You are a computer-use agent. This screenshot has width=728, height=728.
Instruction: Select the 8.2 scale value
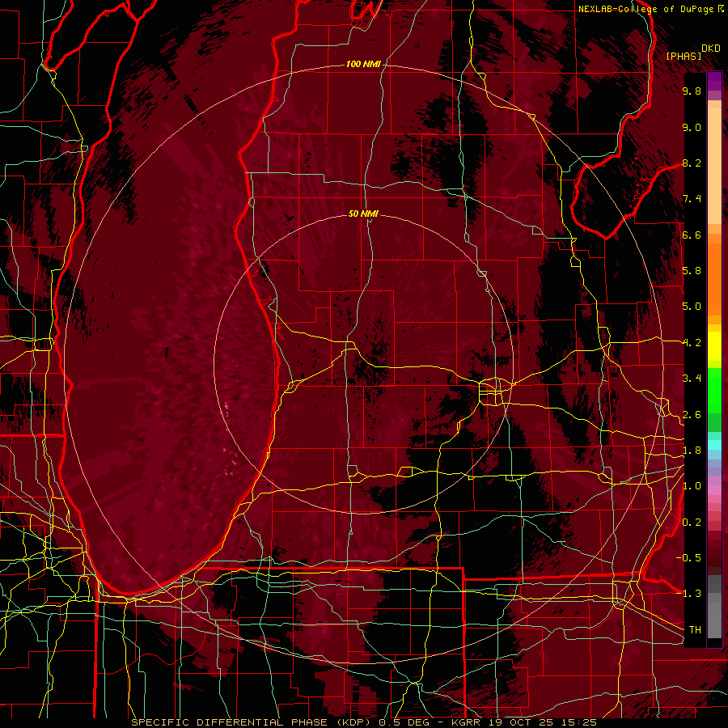[692, 163]
